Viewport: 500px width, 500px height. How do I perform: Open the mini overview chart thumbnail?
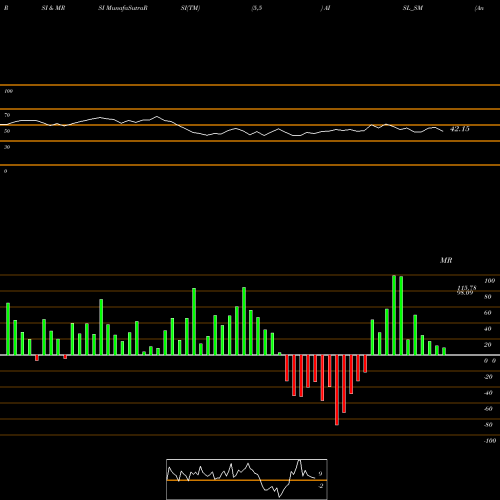(x=247, y=479)
